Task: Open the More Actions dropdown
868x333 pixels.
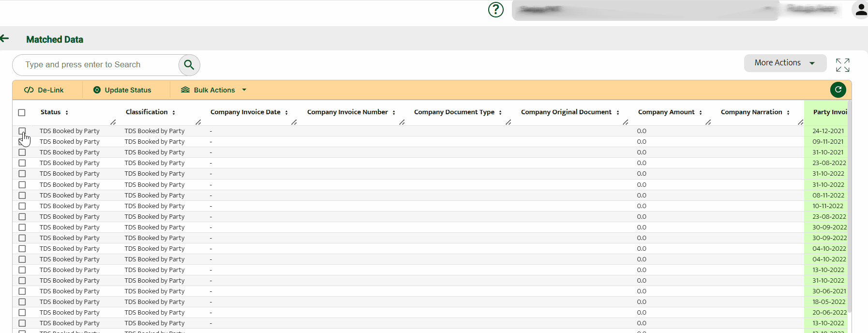Action: point(784,63)
